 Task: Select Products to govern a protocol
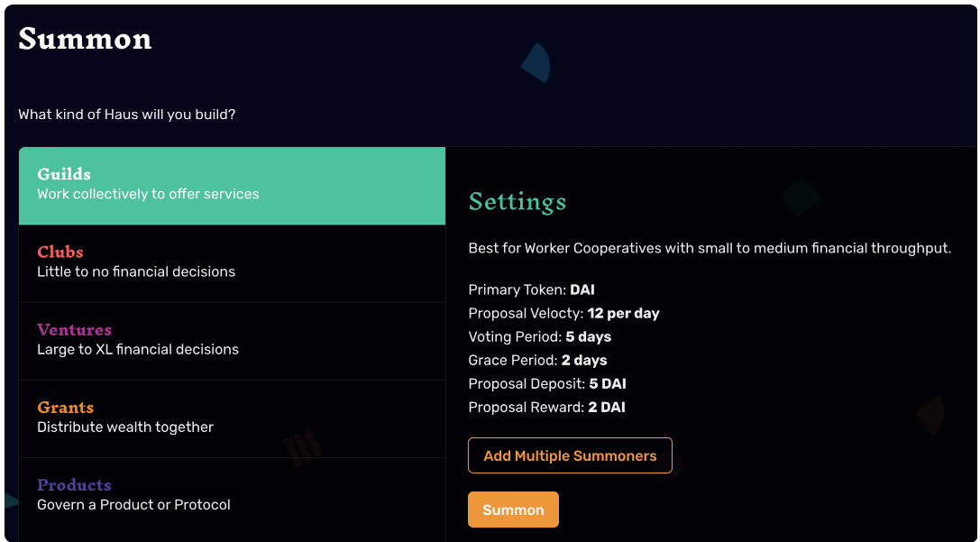[x=232, y=496]
